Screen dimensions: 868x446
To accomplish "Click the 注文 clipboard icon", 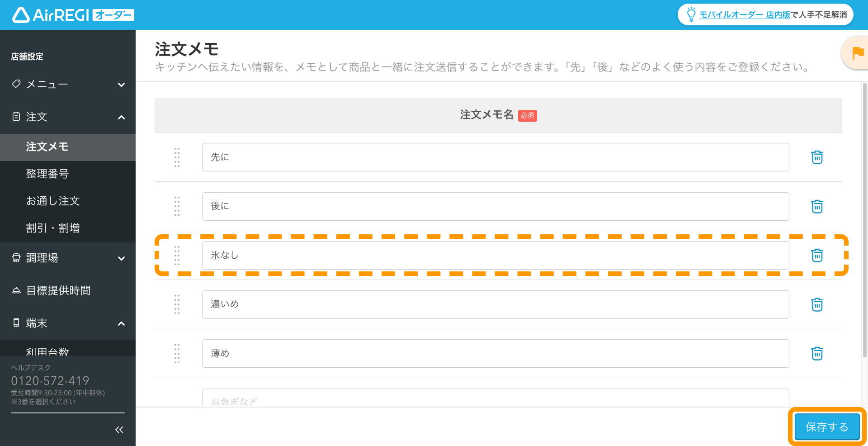I will pyautogui.click(x=16, y=117).
